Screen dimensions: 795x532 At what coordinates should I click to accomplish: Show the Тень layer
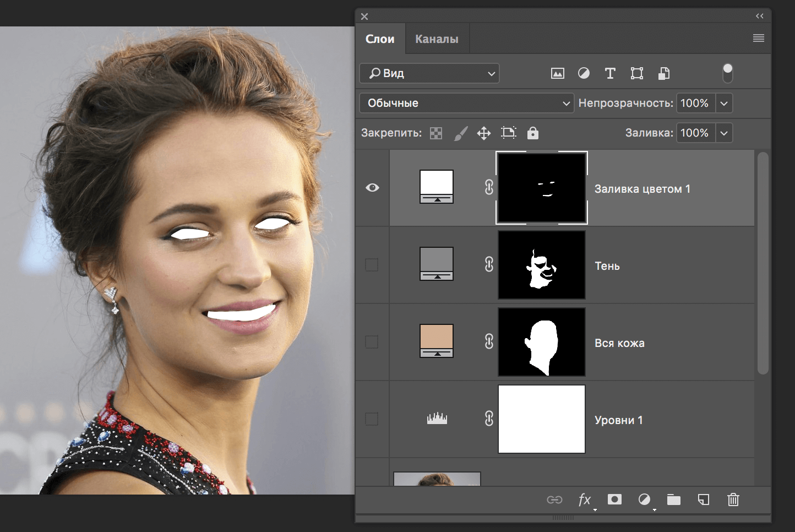coord(372,265)
